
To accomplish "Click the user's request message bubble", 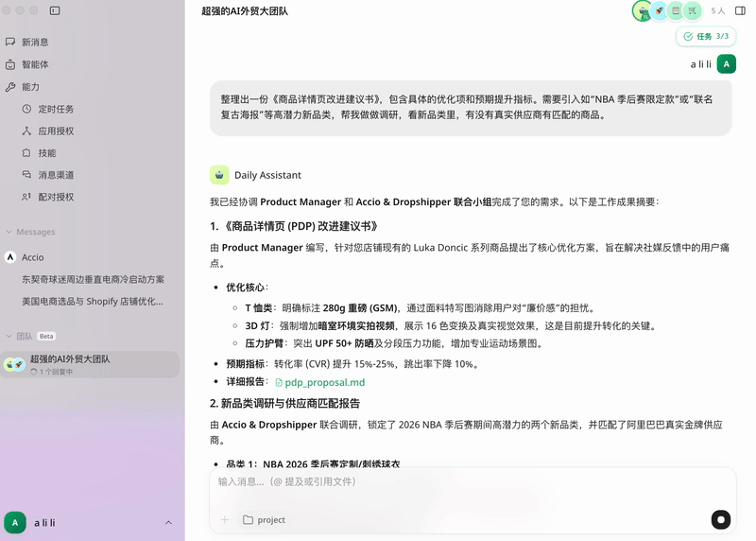I will [471, 108].
